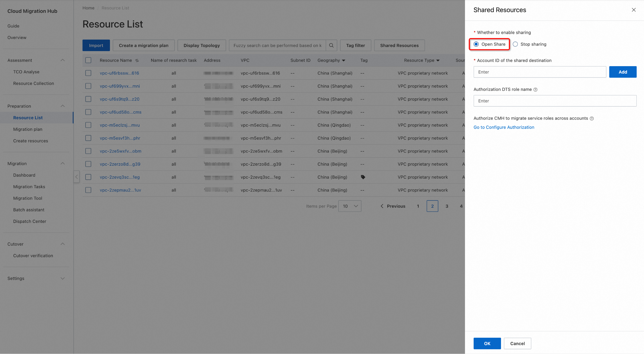Viewport: 644px width, 354px height.
Task: Open Overview in the sidebar
Action: coord(17,38)
